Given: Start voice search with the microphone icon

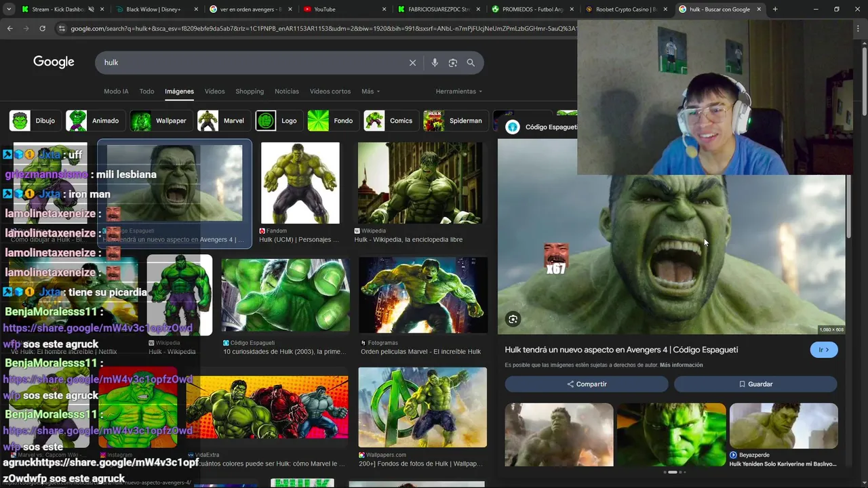Looking at the screenshot, I should click(x=435, y=62).
